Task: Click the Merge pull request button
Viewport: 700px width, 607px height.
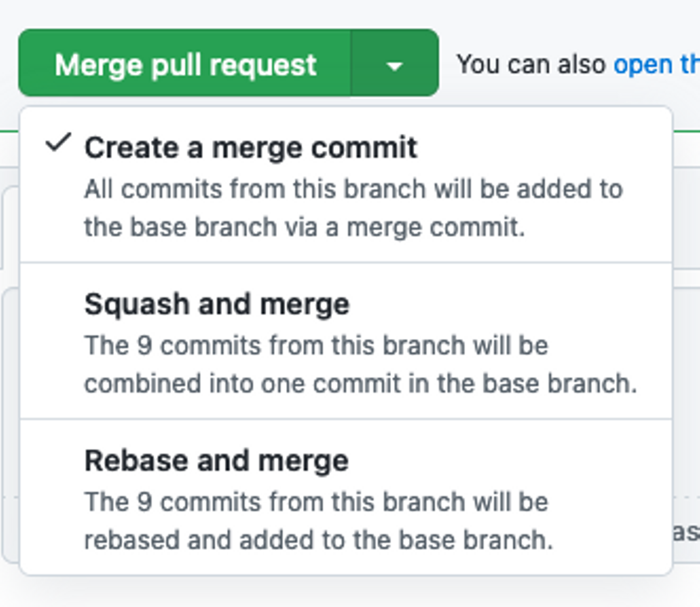Action: [185, 64]
